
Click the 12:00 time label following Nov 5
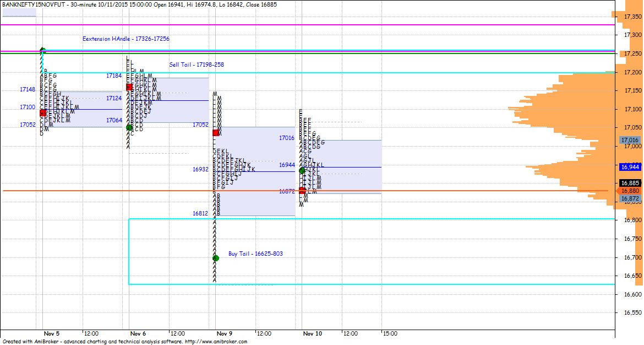(91, 333)
